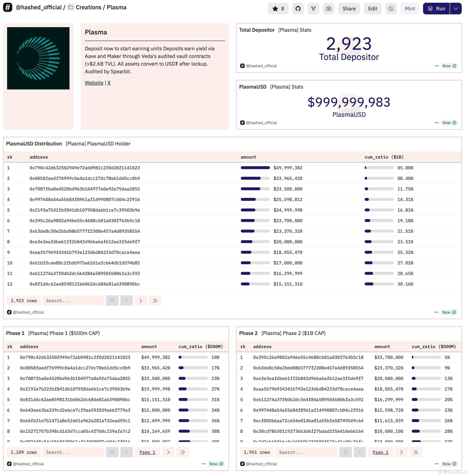Click Page 1 selector in Phase 2 table
Viewport: 469px width, 476px height.
pyautogui.click(x=381, y=452)
